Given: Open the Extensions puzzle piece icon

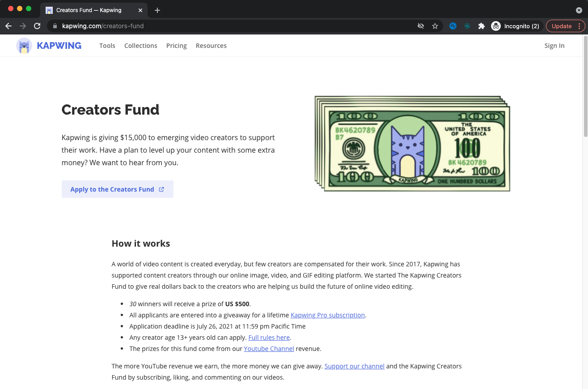Looking at the screenshot, I should point(481,26).
